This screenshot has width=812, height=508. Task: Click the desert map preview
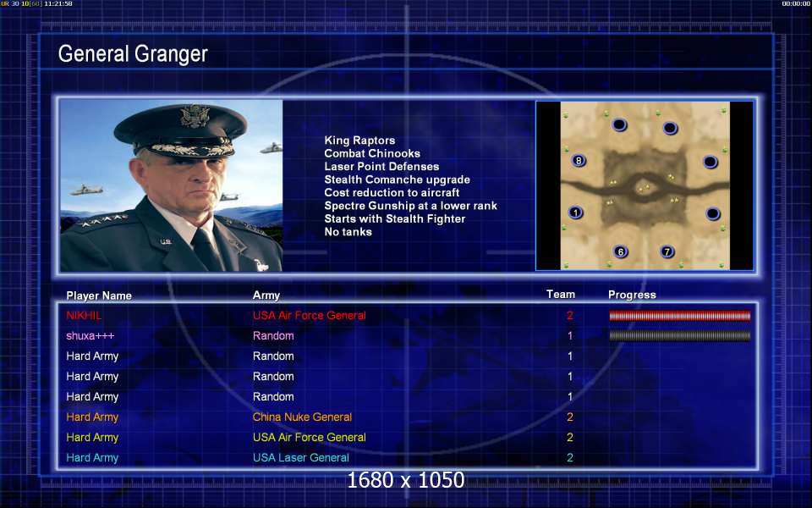645,185
